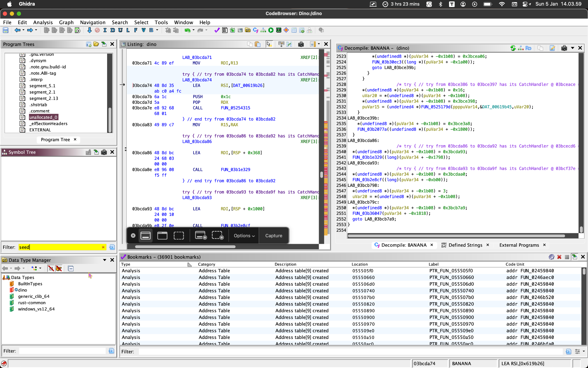Open the Options dropdown in capture bar
Viewport: 588px width, 368px height.
[244, 236]
